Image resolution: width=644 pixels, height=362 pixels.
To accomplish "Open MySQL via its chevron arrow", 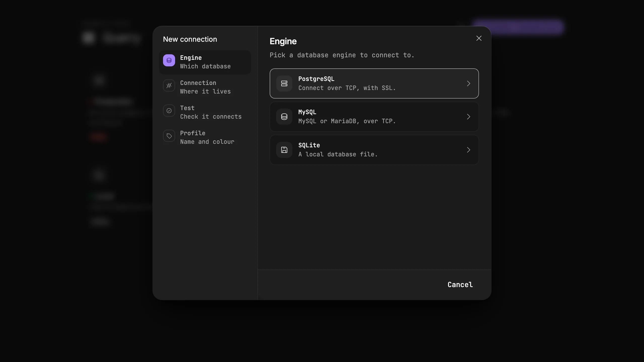I will pos(468,117).
